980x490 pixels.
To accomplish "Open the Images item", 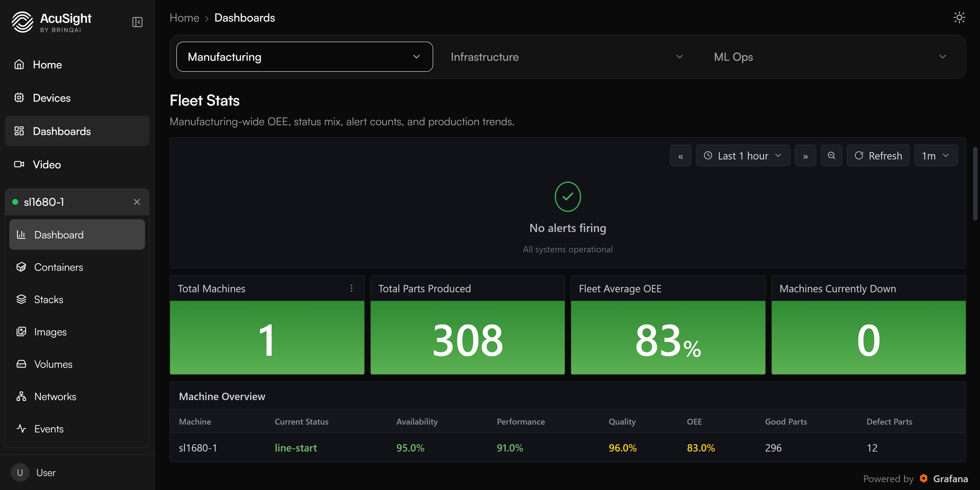I will tap(77, 332).
